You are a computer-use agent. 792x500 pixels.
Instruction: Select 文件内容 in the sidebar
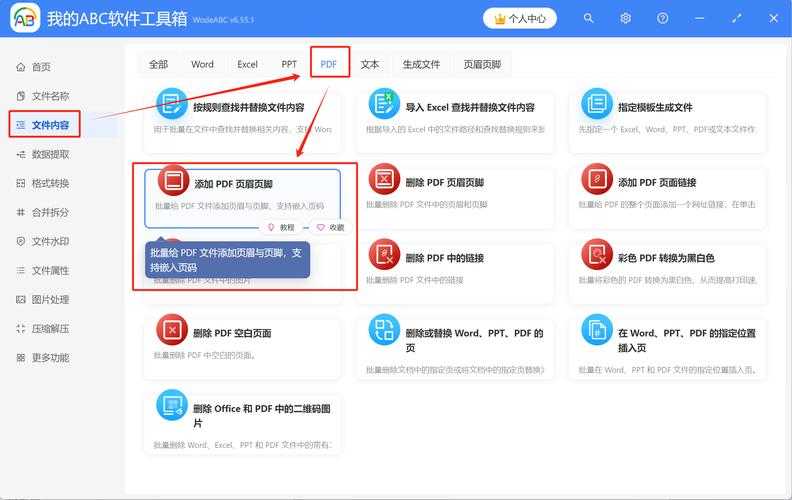pos(50,125)
